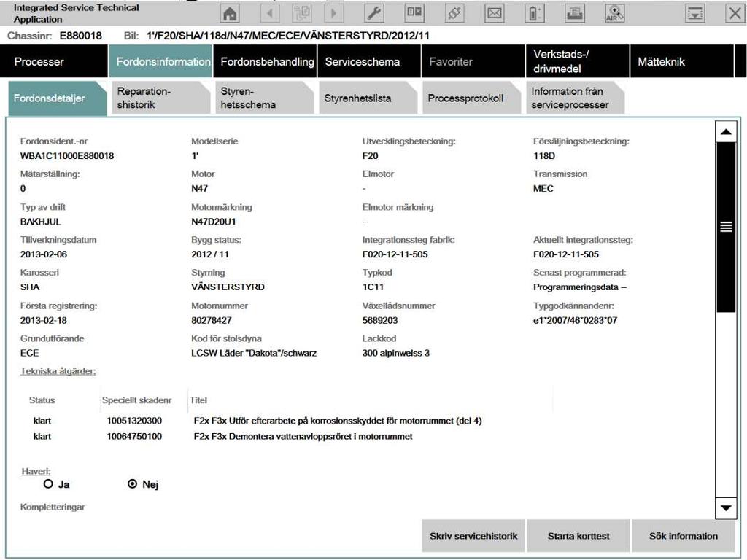Open the Fordonsbehandling menu tab
Image resolution: width=747 pixels, height=560 pixels.
point(265,61)
